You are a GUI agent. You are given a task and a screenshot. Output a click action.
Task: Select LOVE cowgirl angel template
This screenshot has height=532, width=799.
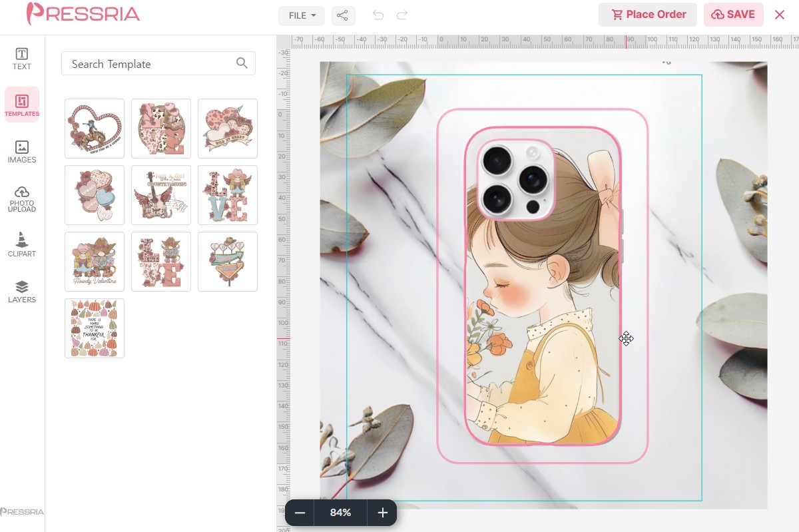[228, 195]
